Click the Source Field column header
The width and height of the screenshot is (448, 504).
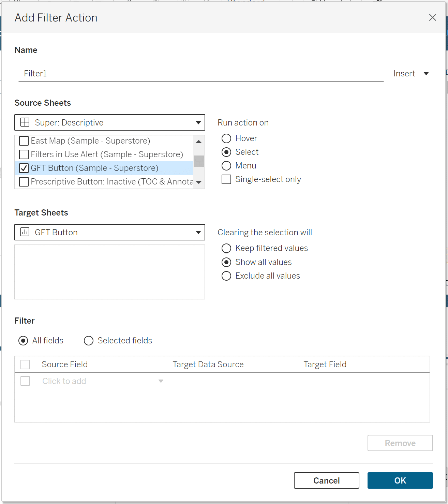[x=65, y=365]
